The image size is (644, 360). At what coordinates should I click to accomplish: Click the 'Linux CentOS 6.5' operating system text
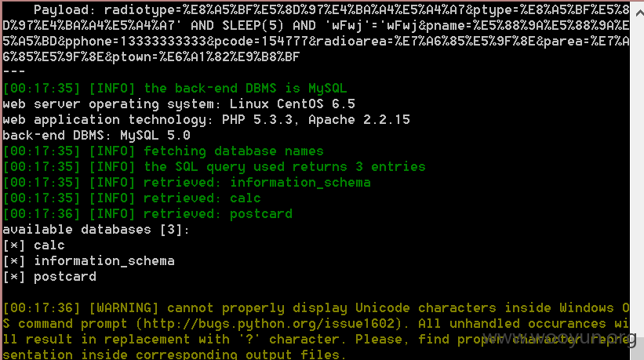coord(292,104)
